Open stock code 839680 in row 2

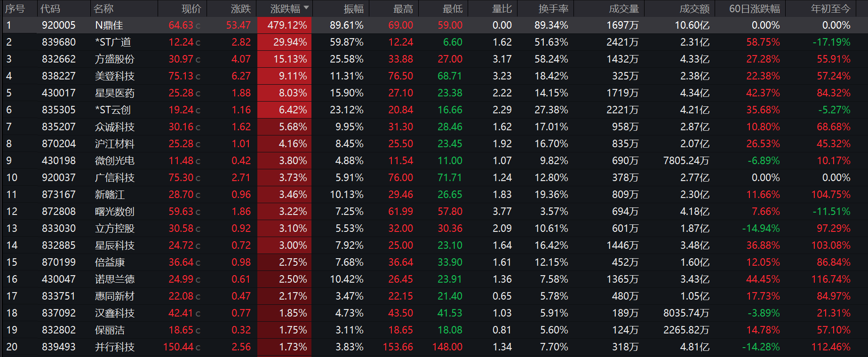(x=59, y=42)
